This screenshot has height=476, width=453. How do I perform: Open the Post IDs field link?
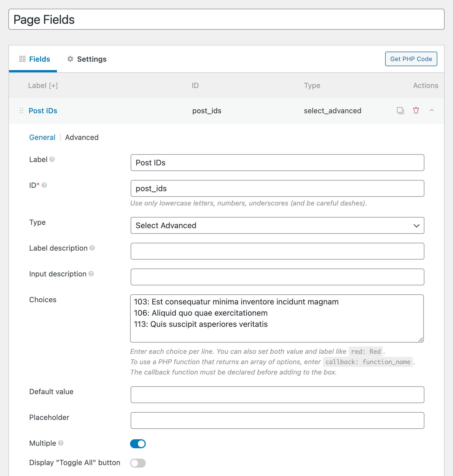tap(43, 110)
